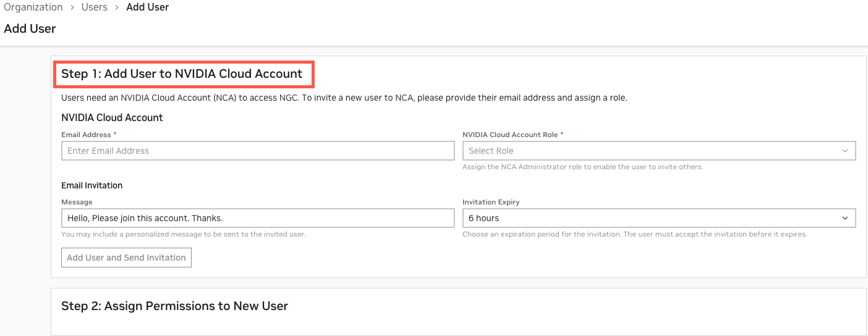Select the Step 2 Assign Permissions heading
Image resolution: width=868 pixels, height=336 pixels.
[174, 306]
